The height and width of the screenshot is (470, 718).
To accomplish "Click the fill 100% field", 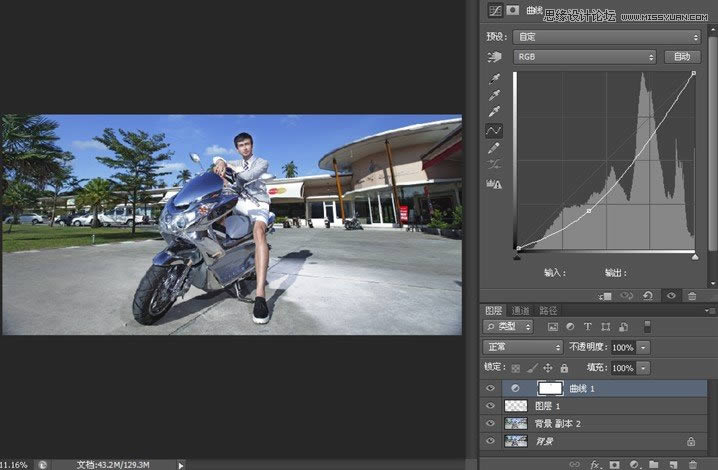I will [623, 368].
